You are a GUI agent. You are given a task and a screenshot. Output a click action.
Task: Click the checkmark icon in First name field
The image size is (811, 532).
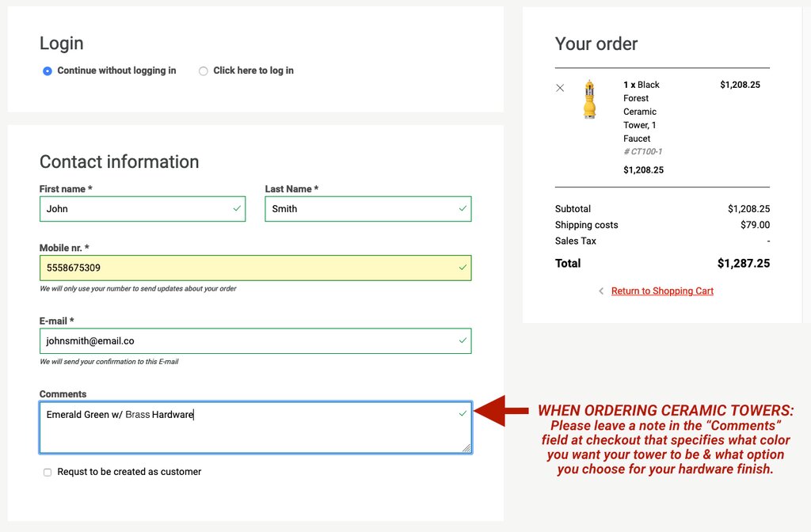237,208
